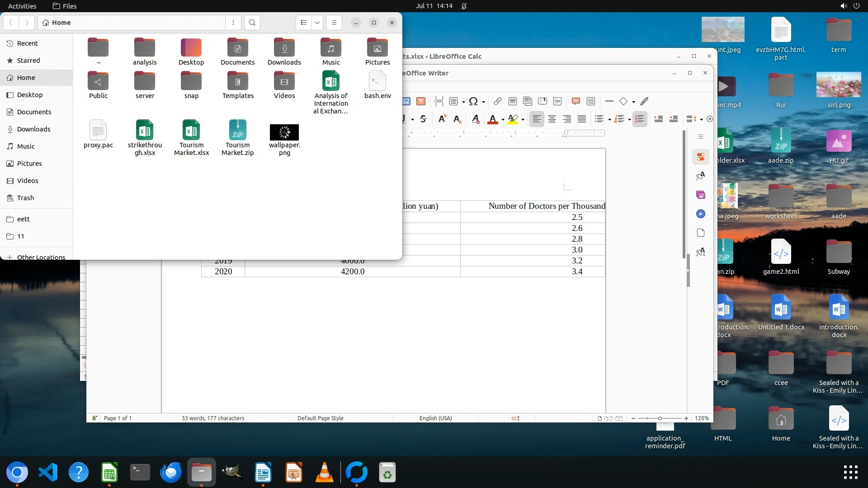Toggle center alignment
Viewport: 868px width, 488px height.
552,119
